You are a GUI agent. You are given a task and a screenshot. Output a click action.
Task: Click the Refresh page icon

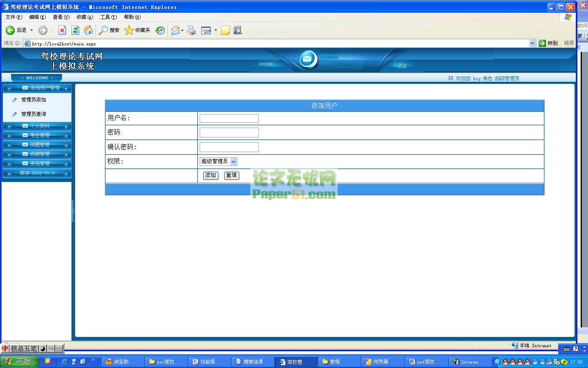[x=75, y=30]
